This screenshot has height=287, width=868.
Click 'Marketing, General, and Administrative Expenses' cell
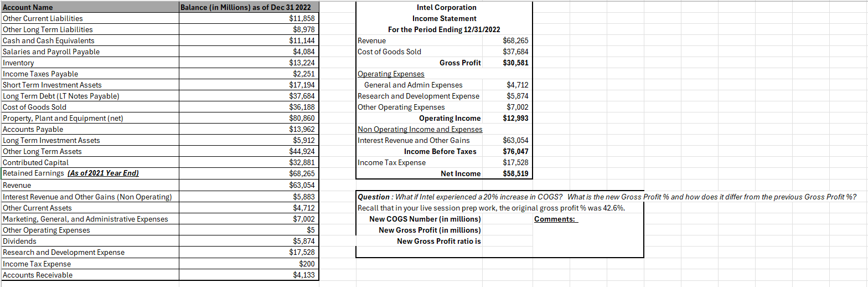pyautogui.click(x=90, y=219)
